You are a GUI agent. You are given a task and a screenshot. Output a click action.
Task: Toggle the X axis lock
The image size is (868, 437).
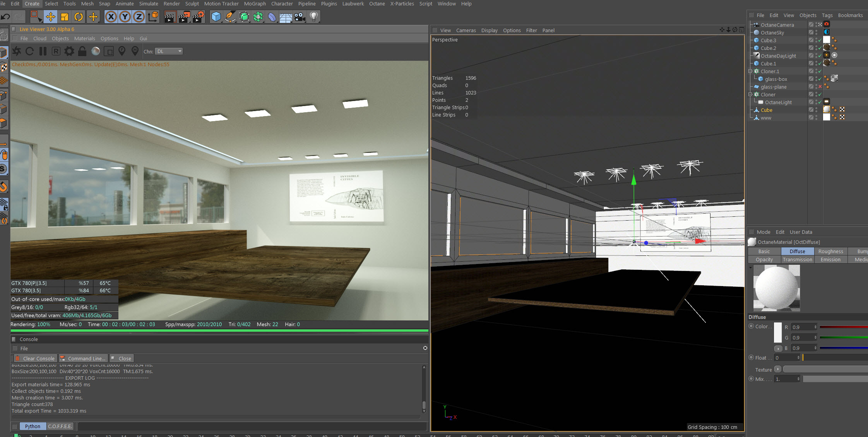111,17
